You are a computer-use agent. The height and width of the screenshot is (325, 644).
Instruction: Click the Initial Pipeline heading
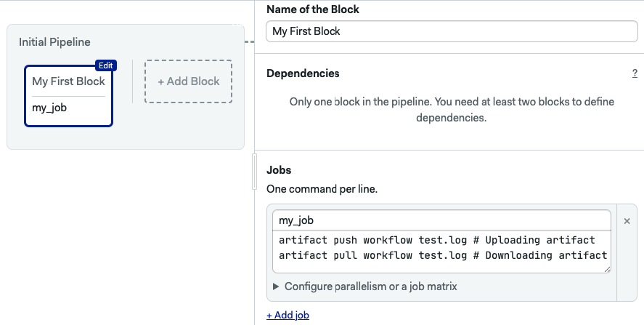54,42
